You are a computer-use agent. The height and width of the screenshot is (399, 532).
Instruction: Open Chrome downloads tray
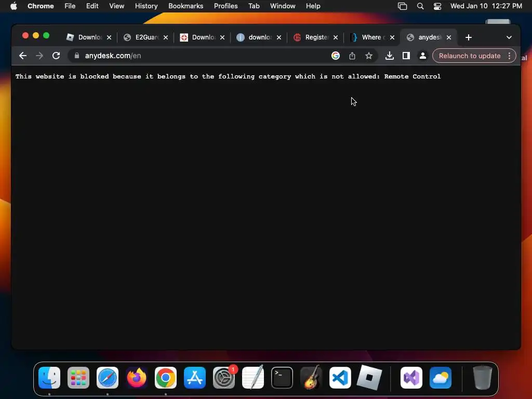(390, 56)
